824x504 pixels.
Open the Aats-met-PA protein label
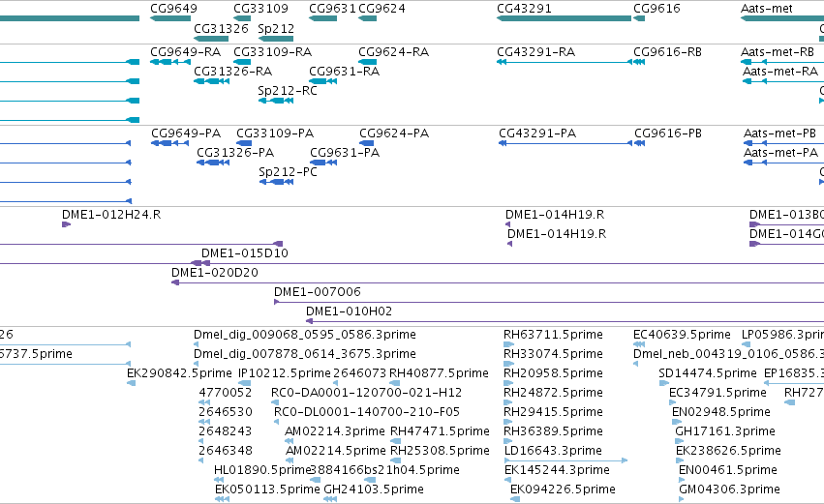780,153
